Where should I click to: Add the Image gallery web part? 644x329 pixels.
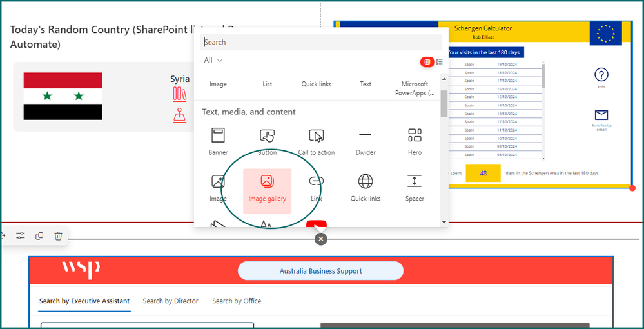(x=268, y=191)
